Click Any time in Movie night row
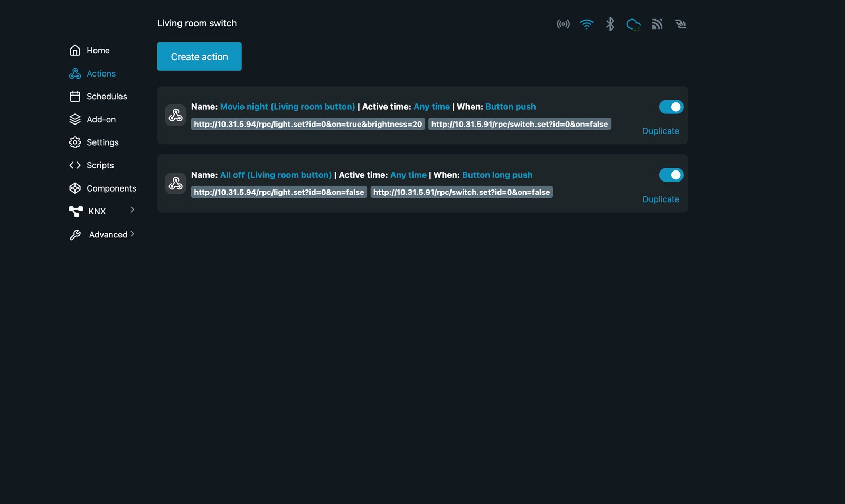 (x=431, y=107)
